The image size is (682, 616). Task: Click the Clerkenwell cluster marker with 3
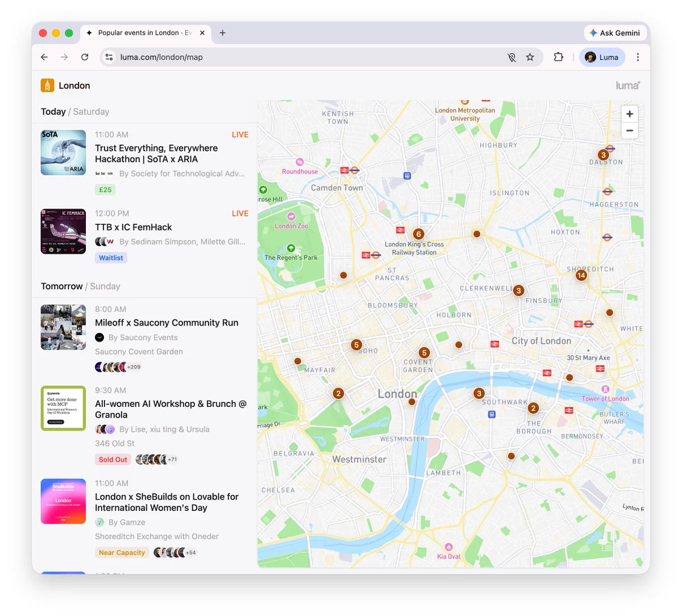click(518, 290)
